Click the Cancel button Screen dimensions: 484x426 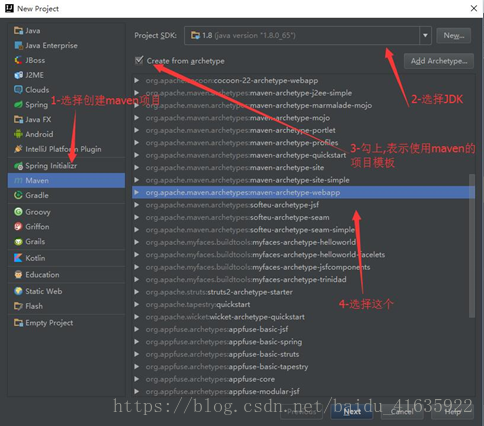(402, 412)
